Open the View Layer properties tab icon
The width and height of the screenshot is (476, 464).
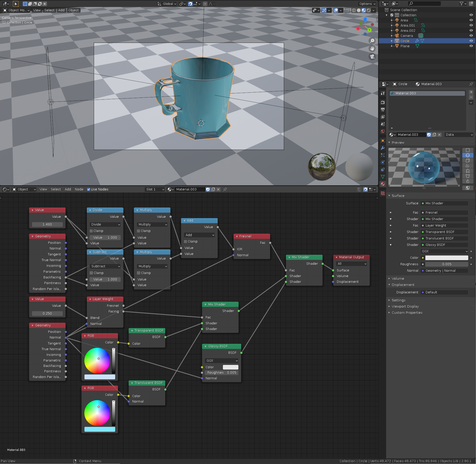[x=383, y=117]
